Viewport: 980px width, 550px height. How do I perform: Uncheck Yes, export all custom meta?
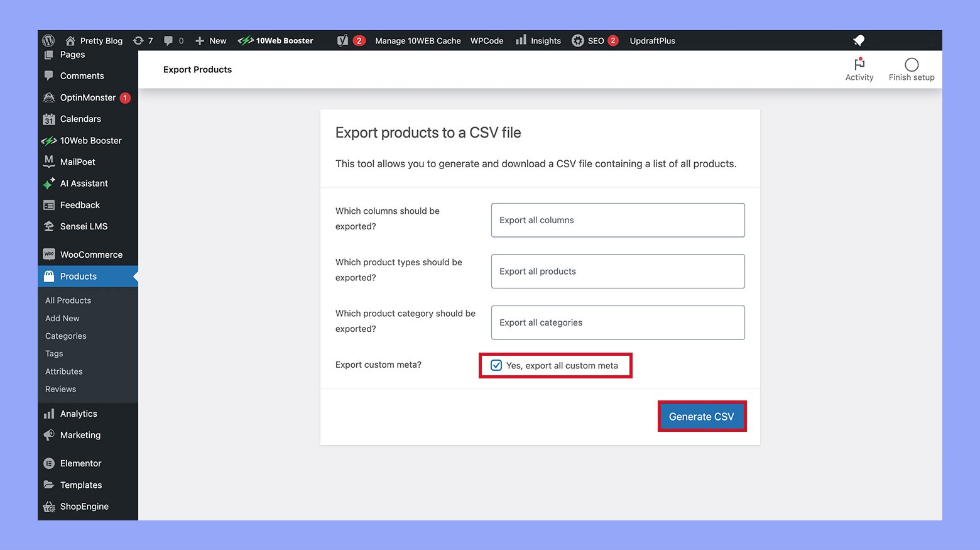[x=496, y=365]
